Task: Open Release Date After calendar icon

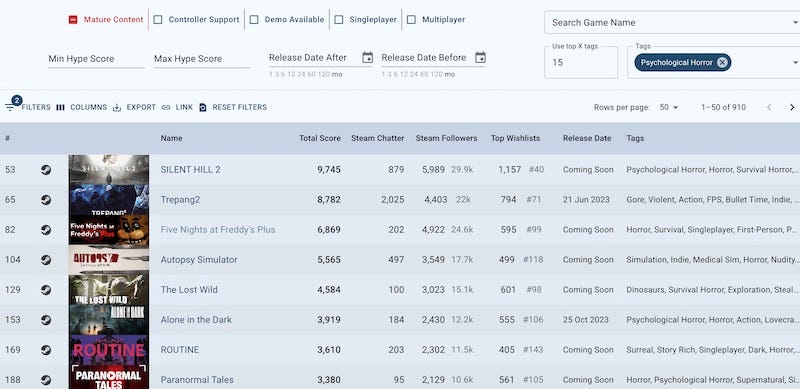Action: [367, 58]
